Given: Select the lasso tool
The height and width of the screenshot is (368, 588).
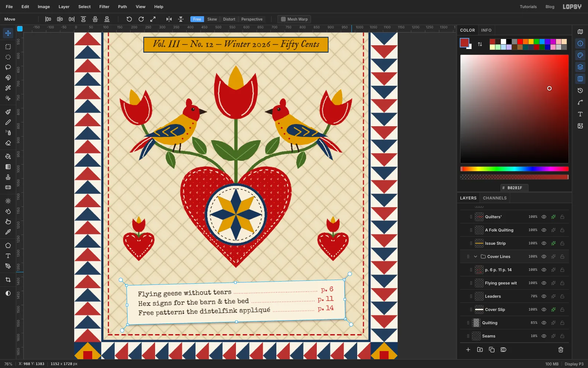Looking at the screenshot, I should pos(8,67).
